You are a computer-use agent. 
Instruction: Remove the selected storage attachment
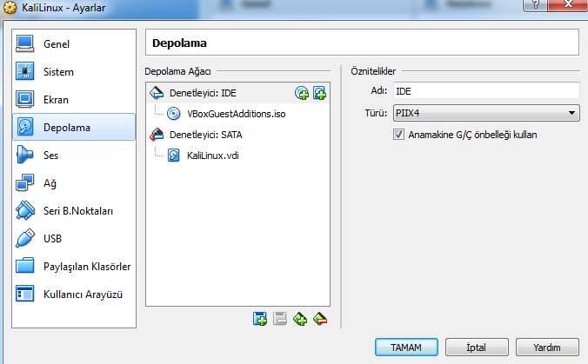pyautogui.click(x=320, y=319)
